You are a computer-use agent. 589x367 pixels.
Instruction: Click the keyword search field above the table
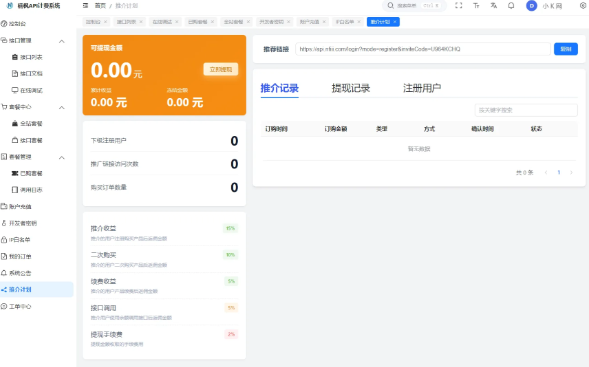click(x=526, y=110)
